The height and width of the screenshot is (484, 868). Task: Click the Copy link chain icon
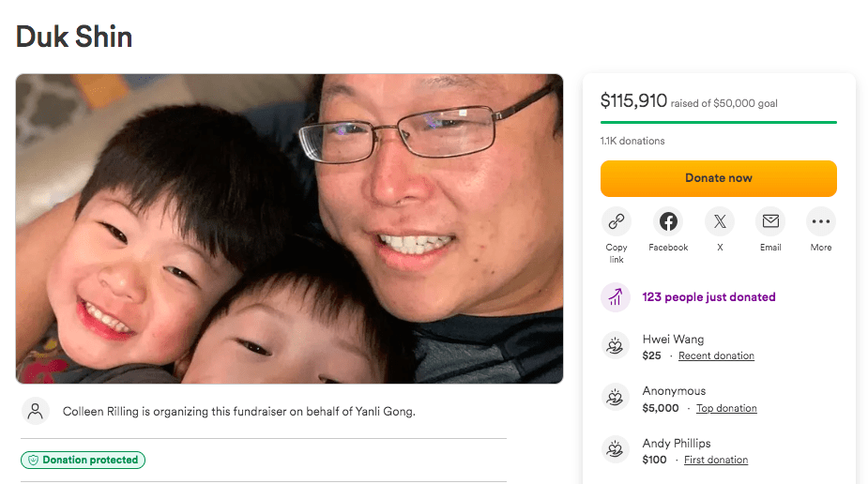616,222
